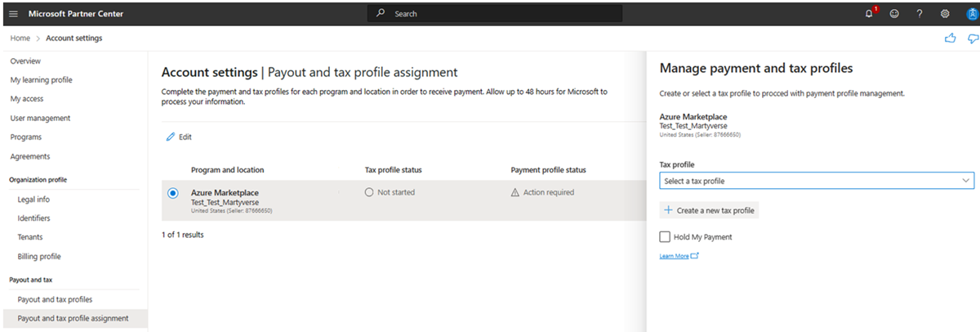Click the top Search box

click(494, 14)
